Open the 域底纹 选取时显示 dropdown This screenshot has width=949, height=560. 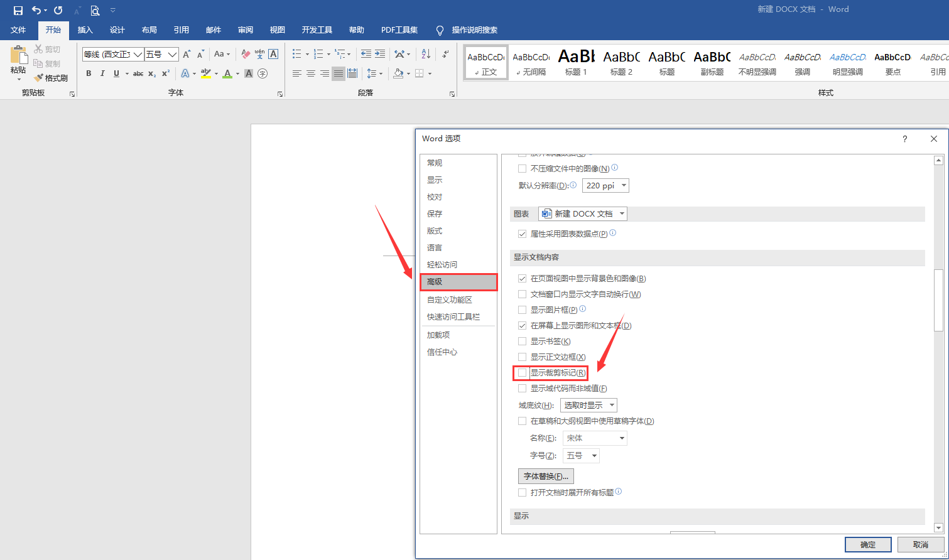(x=588, y=406)
